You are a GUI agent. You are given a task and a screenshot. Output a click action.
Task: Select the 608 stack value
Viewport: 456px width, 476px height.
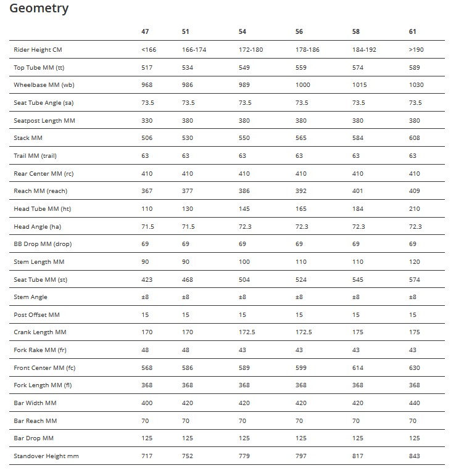coord(414,138)
